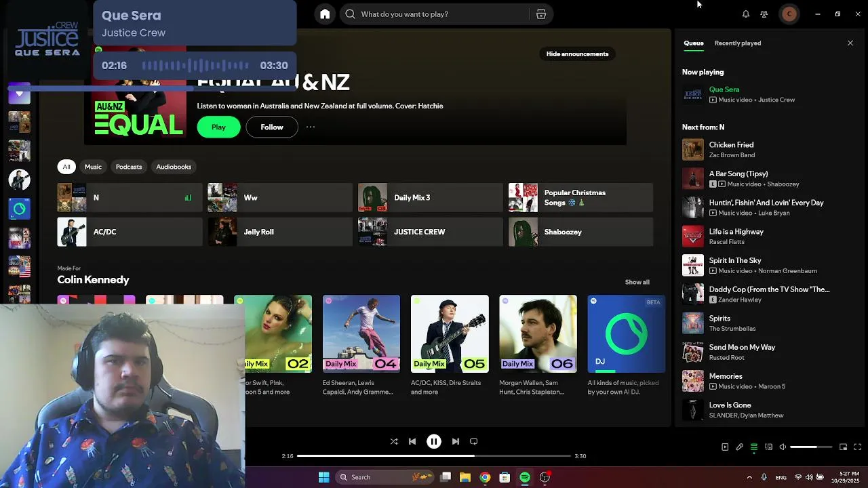This screenshot has width=868, height=488.
Task: Select the All filter chip
Action: point(66,167)
